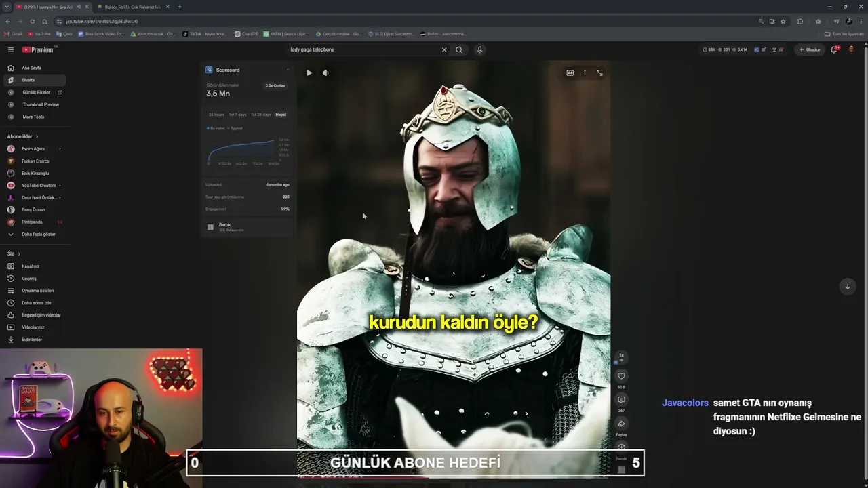Open More Tools in the sidebar
This screenshot has height=488, width=868.
[x=33, y=117]
